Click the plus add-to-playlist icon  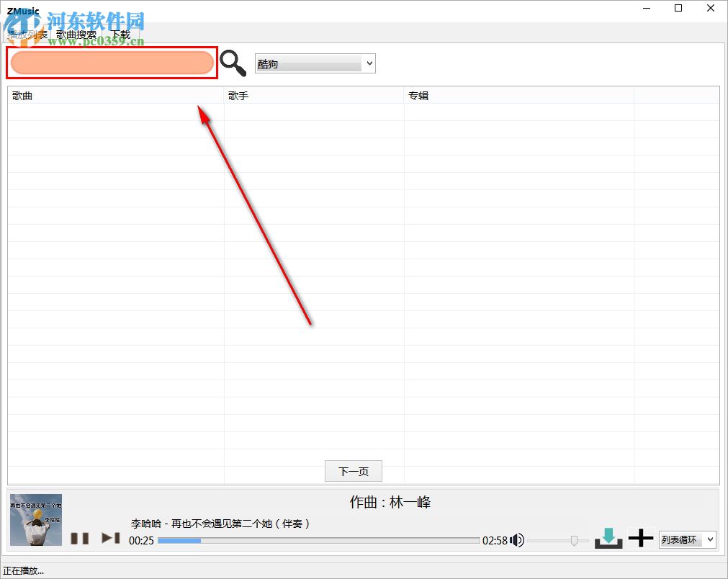[x=640, y=537]
